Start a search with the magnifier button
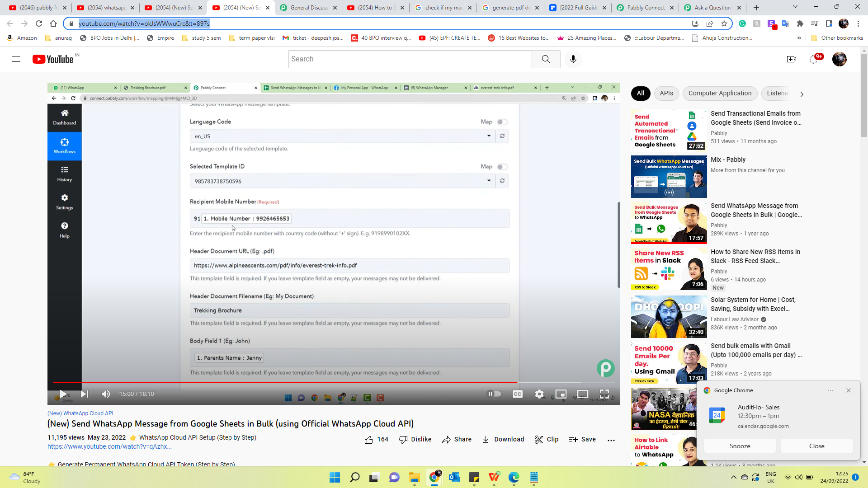The width and height of the screenshot is (868, 488). [546, 59]
